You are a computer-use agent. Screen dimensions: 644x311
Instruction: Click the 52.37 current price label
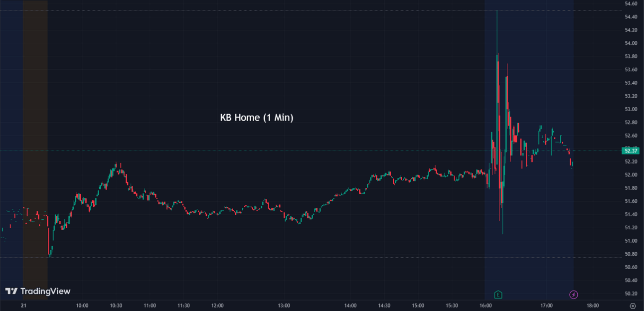point(631,151)
